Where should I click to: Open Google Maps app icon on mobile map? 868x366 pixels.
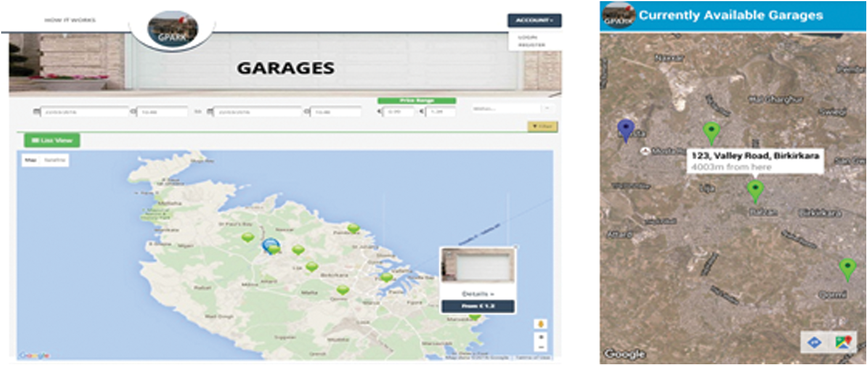[843, 342]
